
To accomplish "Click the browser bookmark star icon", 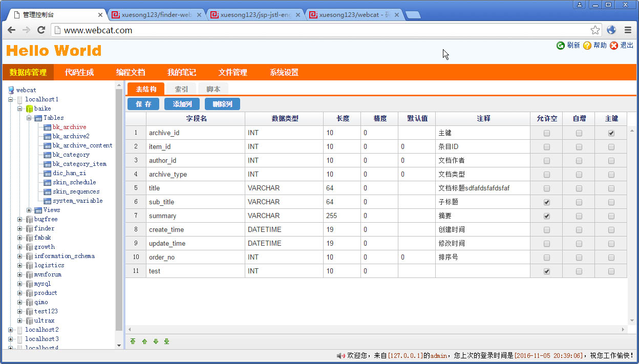I will coord(595,30).
